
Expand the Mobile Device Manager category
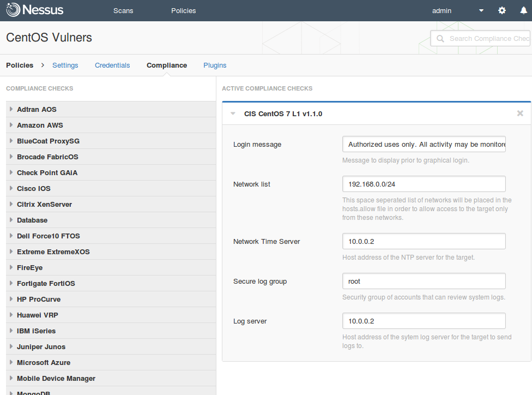tap(111, 378)
